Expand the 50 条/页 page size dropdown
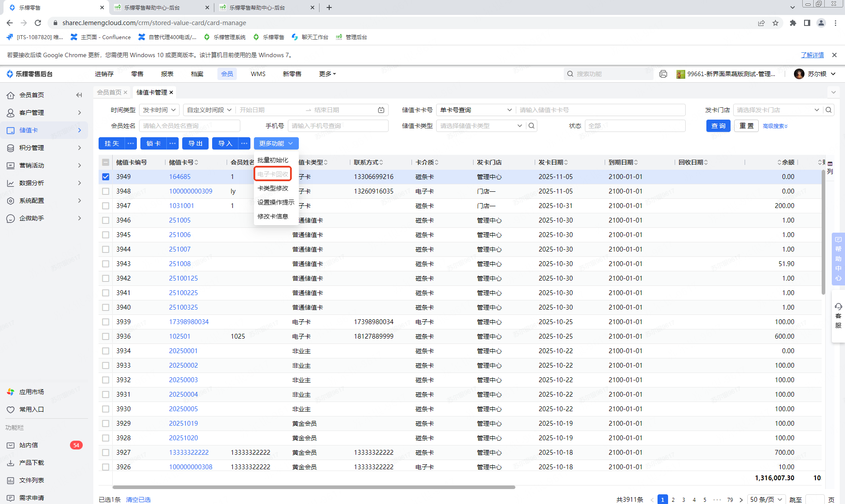 766,500
